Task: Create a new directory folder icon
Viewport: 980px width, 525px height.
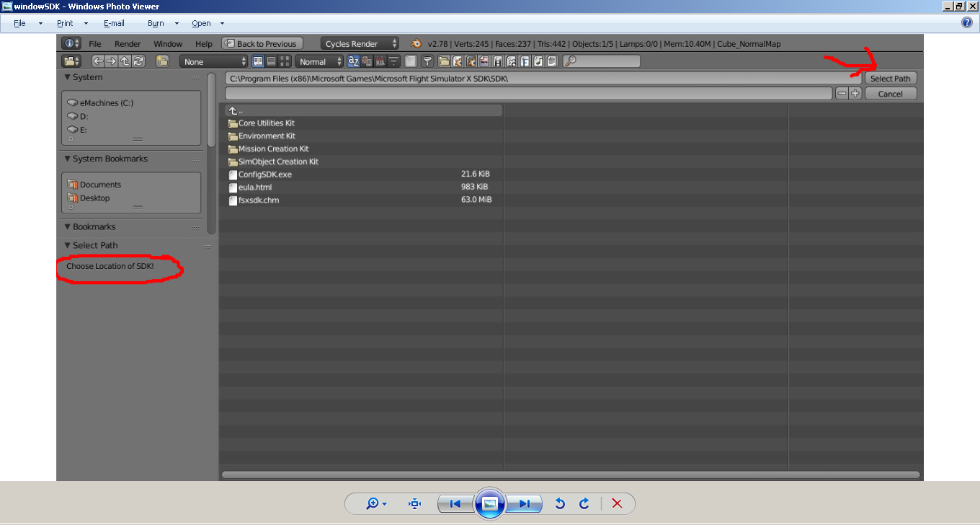Action: point(162,62)
